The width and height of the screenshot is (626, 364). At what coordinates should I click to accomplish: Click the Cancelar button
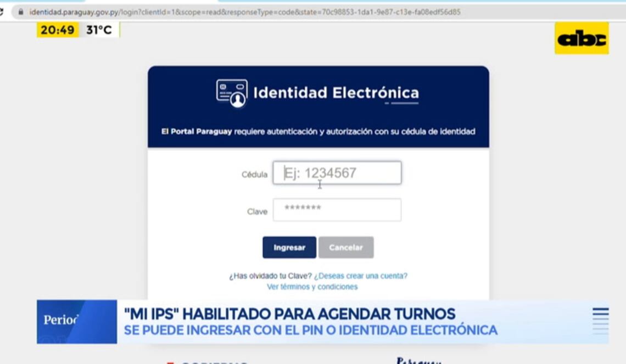[346, 248]
